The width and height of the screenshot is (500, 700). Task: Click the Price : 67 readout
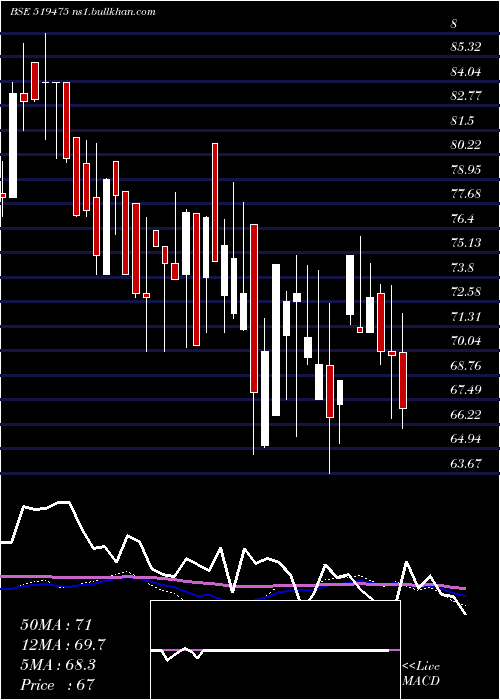[x=58, y=685]
